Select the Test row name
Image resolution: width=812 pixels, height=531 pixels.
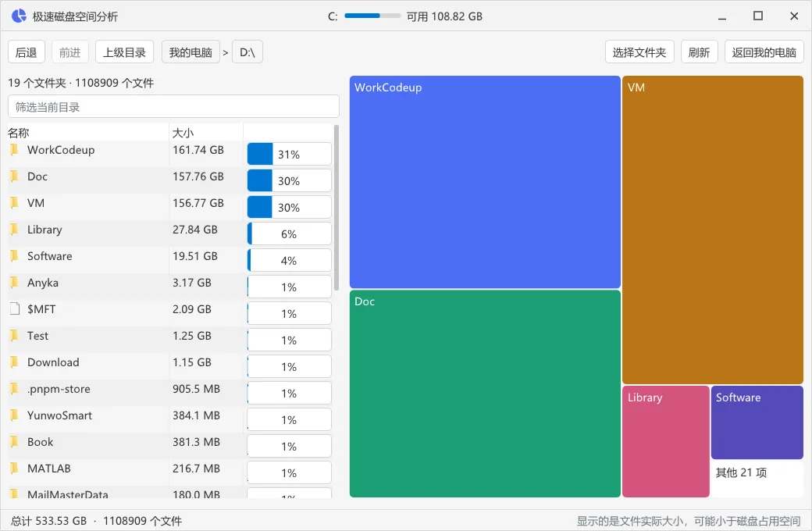point(37,336)
